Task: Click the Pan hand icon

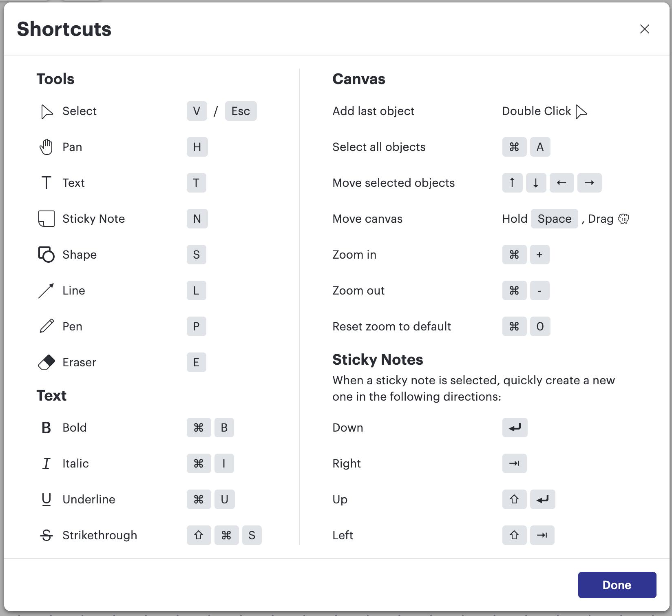Action: (46, 147)
